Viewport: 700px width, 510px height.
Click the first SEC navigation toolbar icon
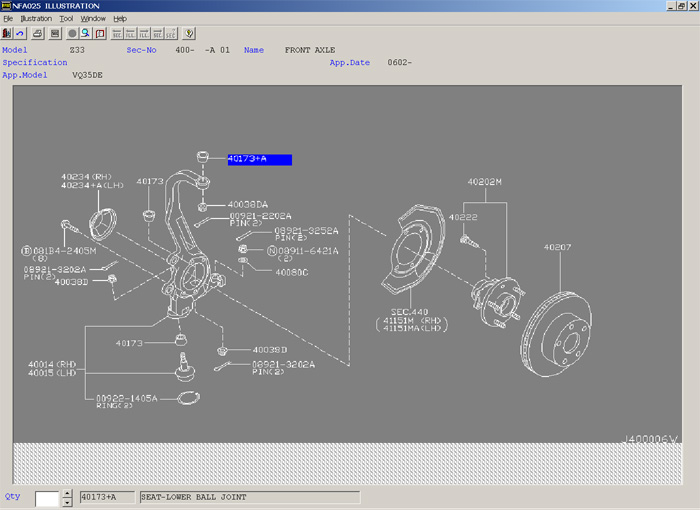pyautogui.click(x=117, y=33)
